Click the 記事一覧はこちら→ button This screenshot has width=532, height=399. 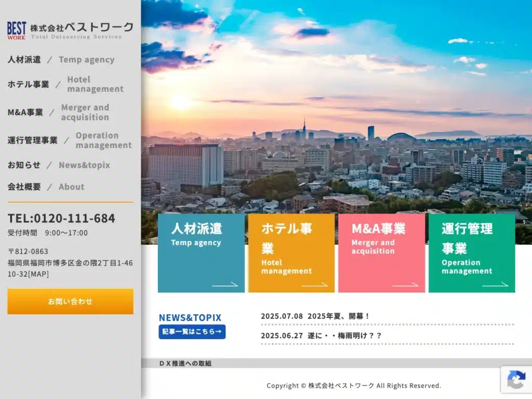click(x=192, y=331)
